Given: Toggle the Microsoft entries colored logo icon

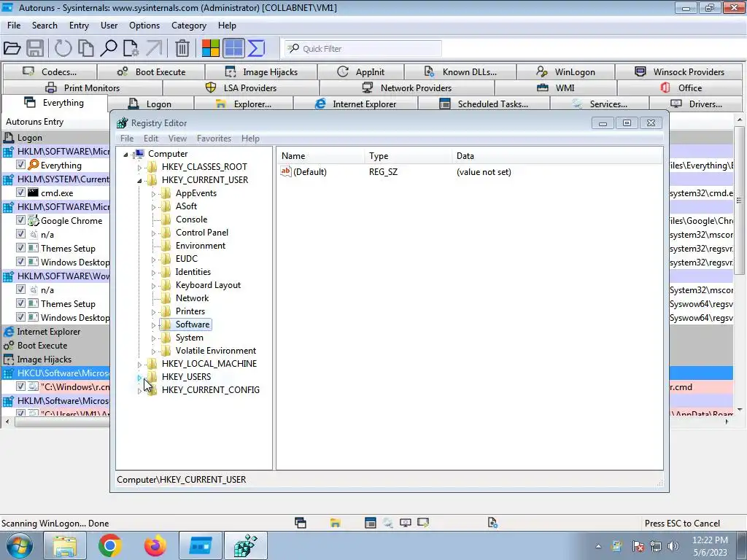Looking at the screenshot, I should (x=211, y=48).
